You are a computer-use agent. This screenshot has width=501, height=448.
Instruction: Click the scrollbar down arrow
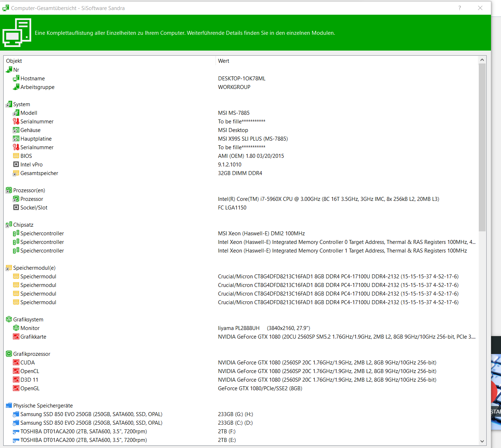482,441
